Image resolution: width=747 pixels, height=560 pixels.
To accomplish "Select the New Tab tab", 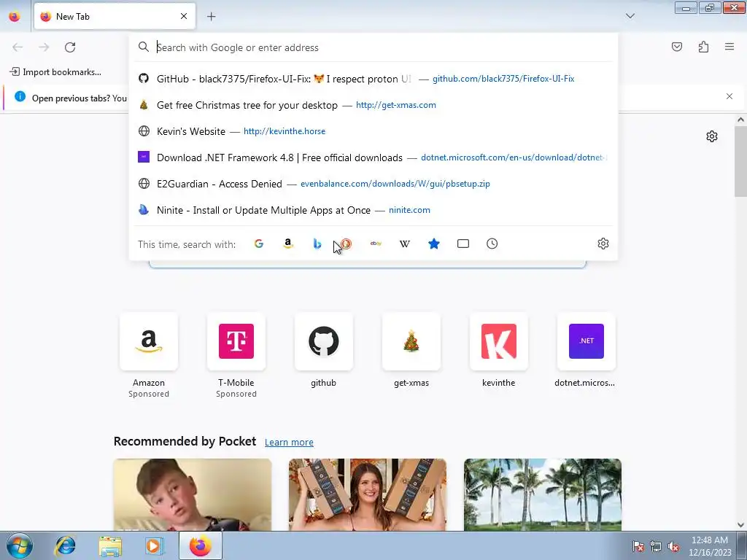I will pos(115,16).
